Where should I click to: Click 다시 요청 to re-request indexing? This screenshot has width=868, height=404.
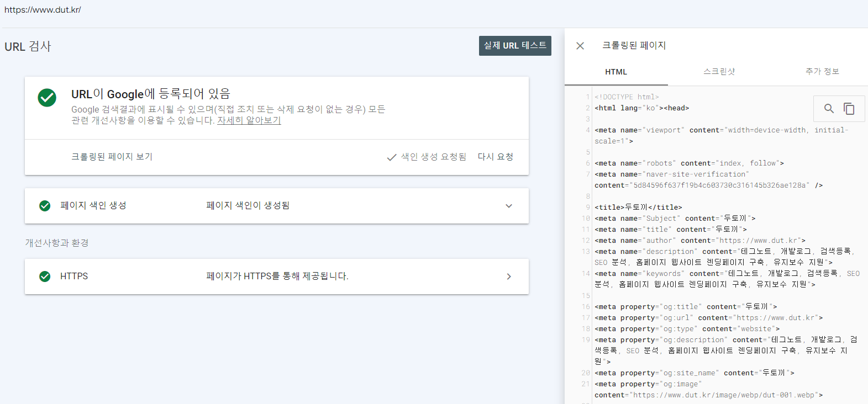[496, 157]
